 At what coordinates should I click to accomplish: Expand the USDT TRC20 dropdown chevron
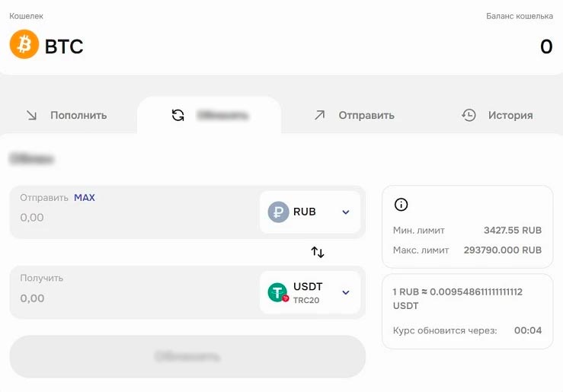click(345, 292)
